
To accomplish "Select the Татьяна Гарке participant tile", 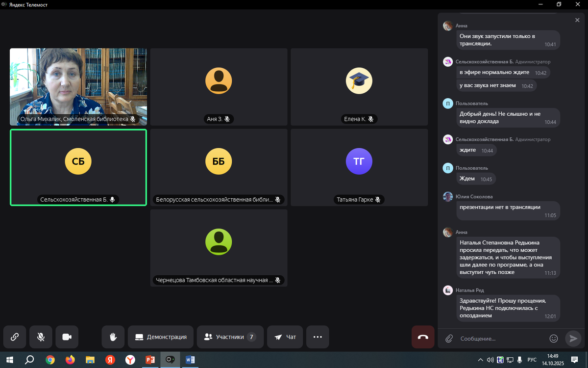I will point(359,167).
